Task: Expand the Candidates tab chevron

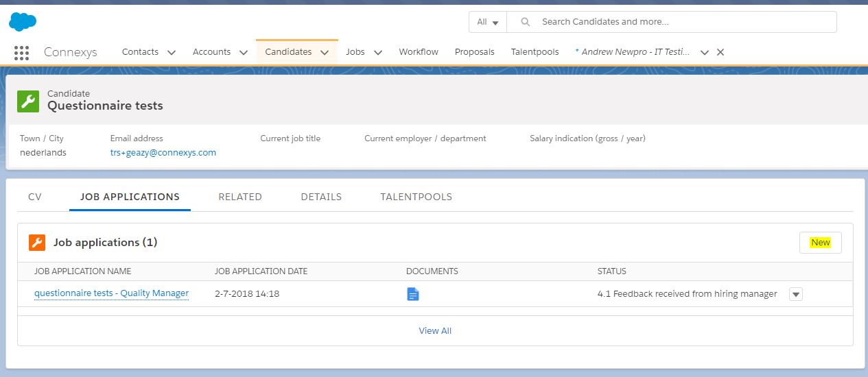Action: [x=325, y=52]
